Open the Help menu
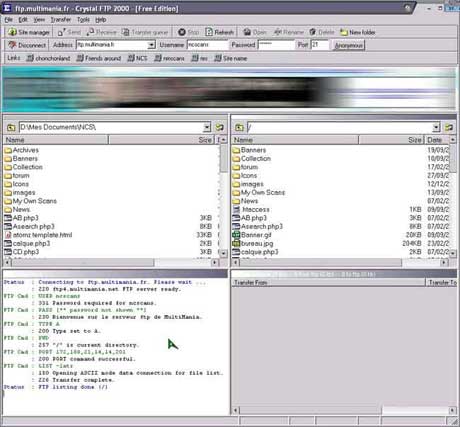The image size is (460, 427). [x=101, y=20]
